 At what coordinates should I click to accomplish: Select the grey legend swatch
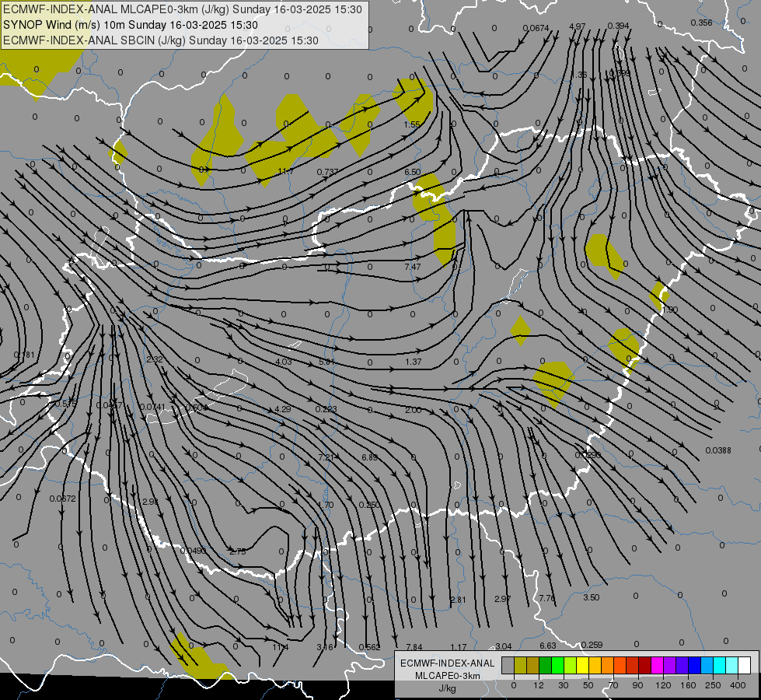508,665
